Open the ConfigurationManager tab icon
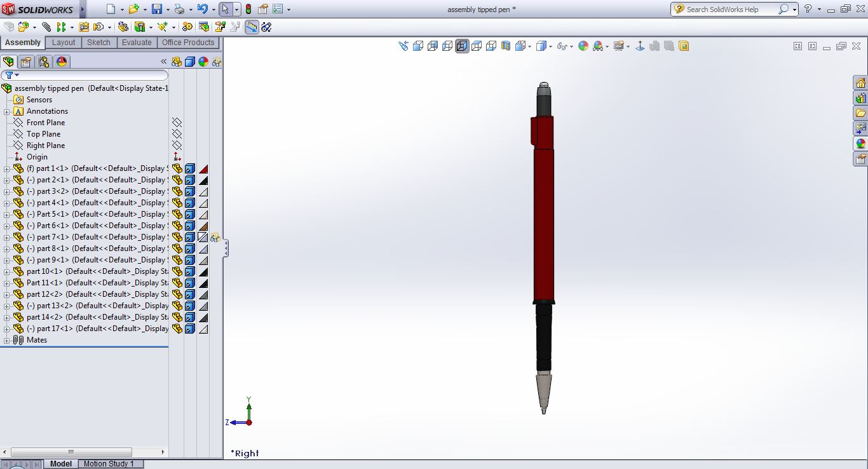 click(x=43, y=62)
